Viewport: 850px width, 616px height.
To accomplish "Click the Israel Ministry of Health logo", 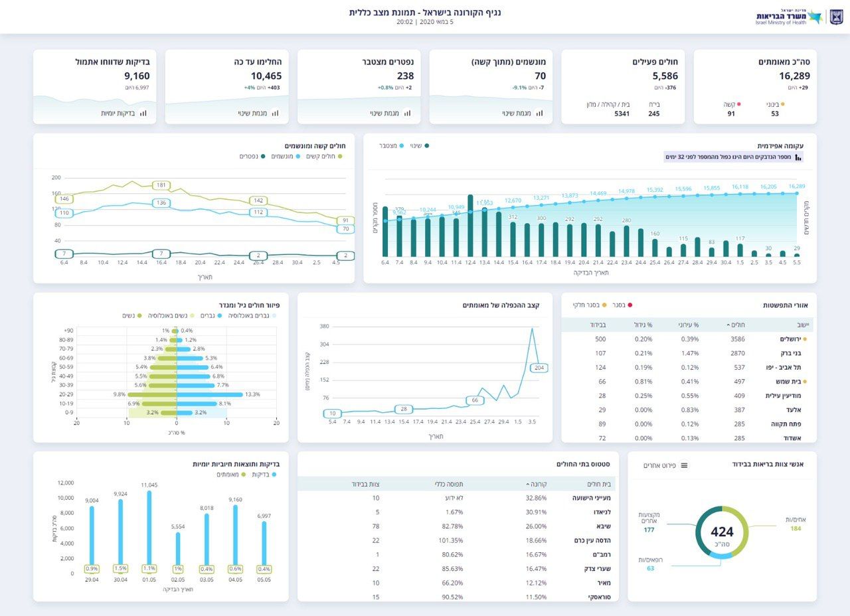I will click(799, 17).
